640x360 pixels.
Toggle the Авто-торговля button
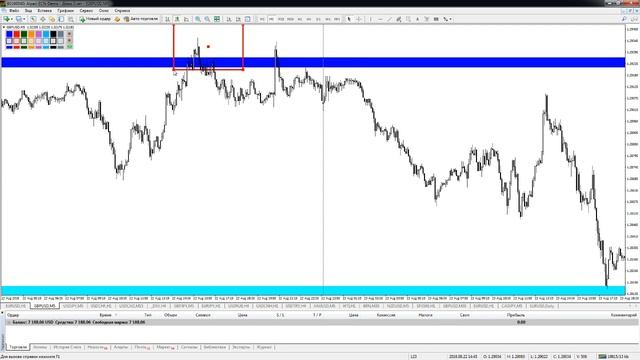point(140,19)
